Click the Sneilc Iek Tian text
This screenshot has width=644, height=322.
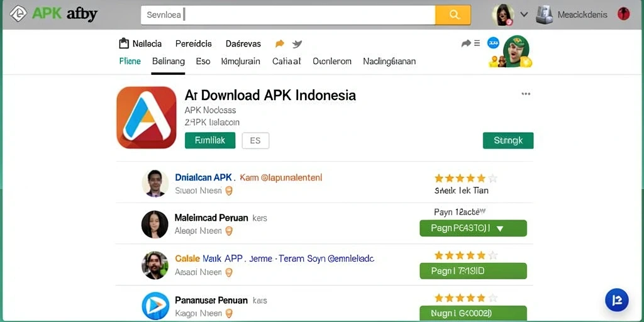(461, 191)
